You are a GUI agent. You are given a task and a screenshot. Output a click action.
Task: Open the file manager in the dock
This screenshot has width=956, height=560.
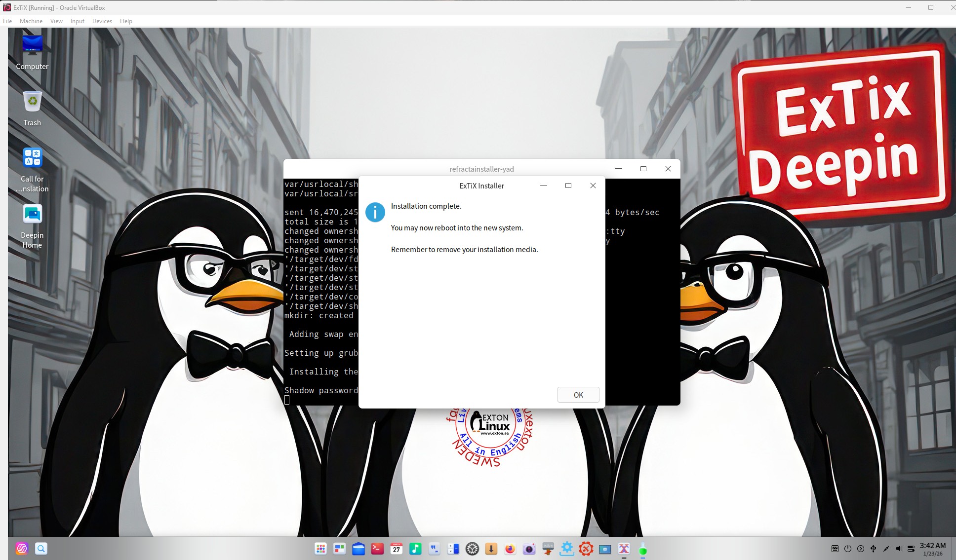(358, 549)
